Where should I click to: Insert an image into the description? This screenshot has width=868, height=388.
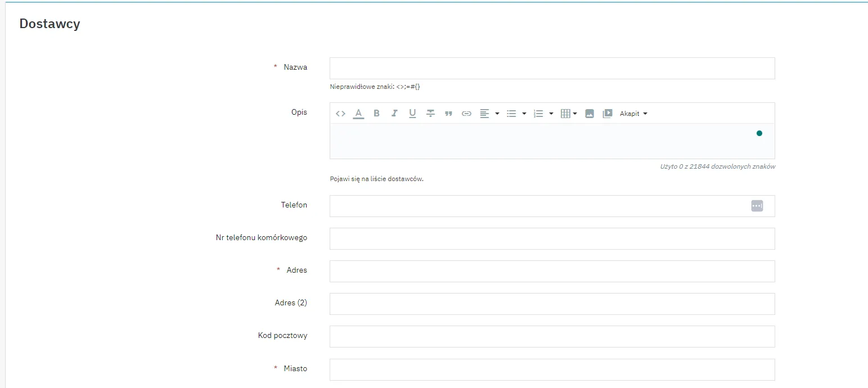tap(590, 114)
